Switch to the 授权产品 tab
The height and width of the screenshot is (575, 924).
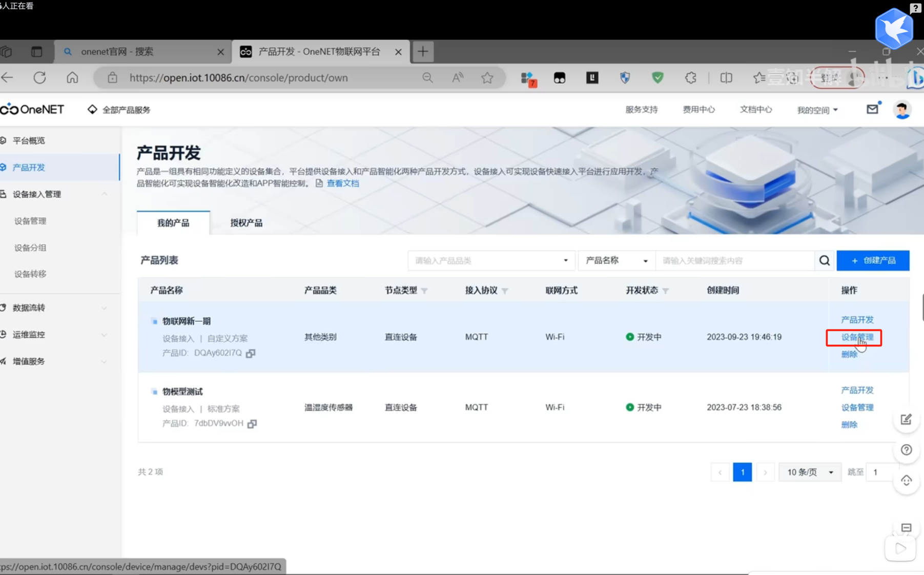pyautogui.click(x=246, y=222)
